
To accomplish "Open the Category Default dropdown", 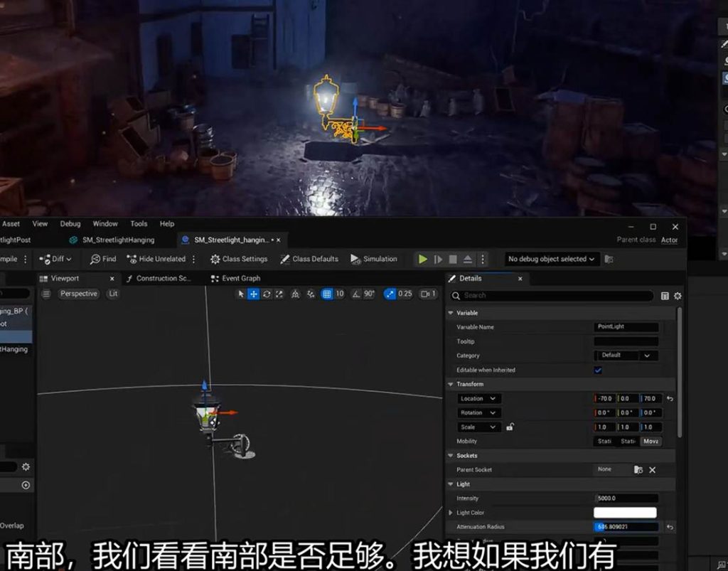I will (x=626, y=356).
